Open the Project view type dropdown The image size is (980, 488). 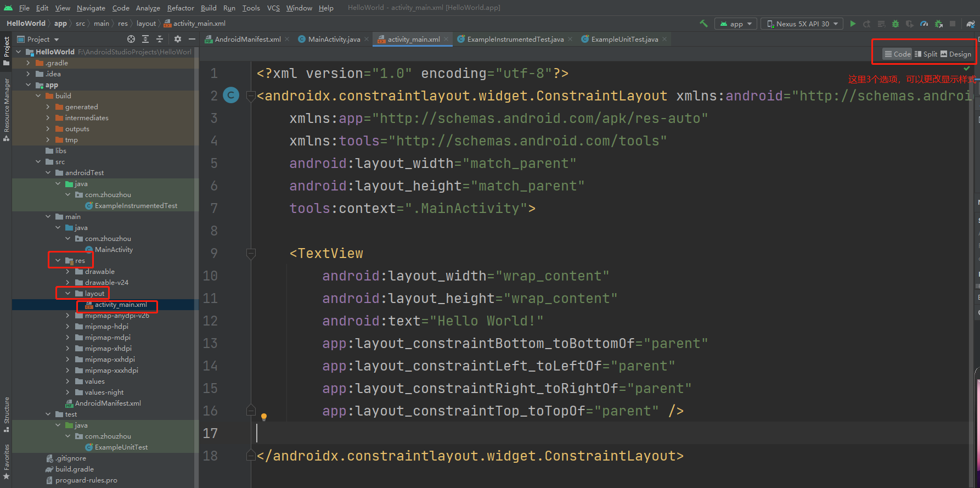pyautogui.click(x=38, y=39)
